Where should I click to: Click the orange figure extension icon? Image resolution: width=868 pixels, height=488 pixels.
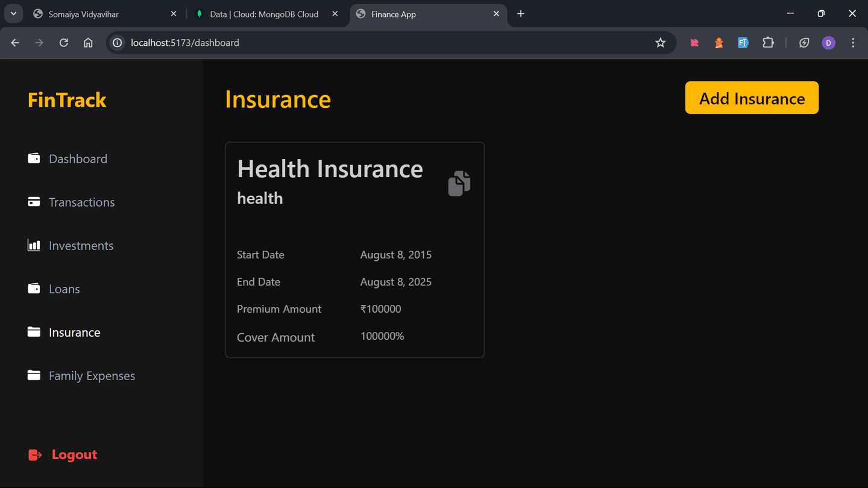(719, 43)
